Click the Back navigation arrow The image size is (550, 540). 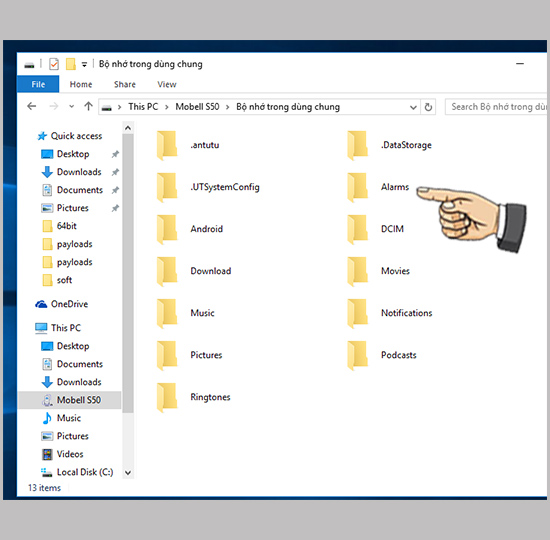(x=32, y=106)
